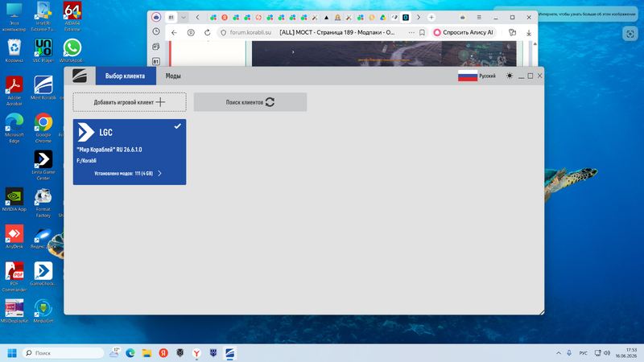The image size is (644, 362).
Task: Open WhatsApp desktop shortcut
Action: click(x=72, y=51)
